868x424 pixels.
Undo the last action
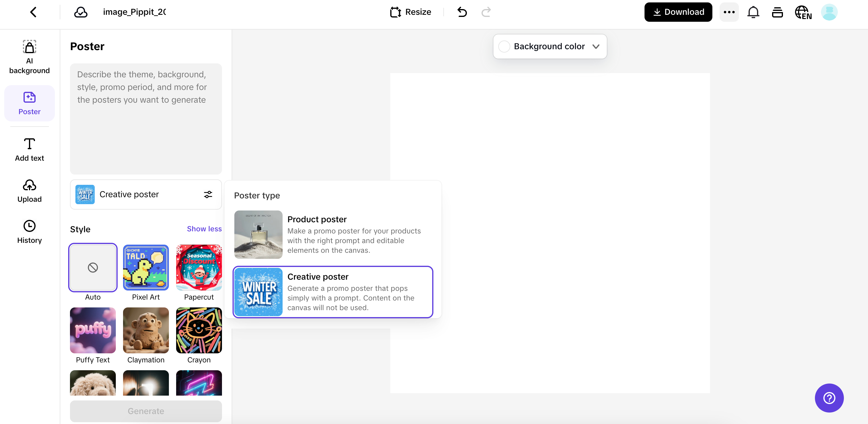tap(462, 12)
